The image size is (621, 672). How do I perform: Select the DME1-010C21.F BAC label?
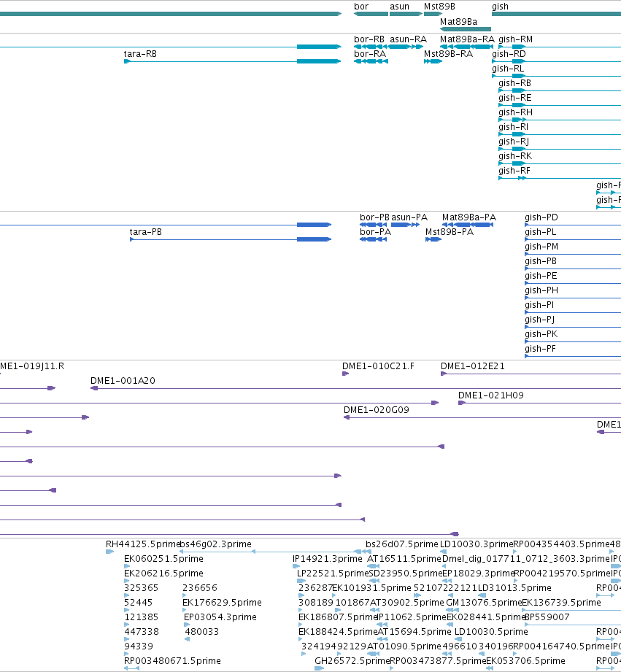pos(378,366)
